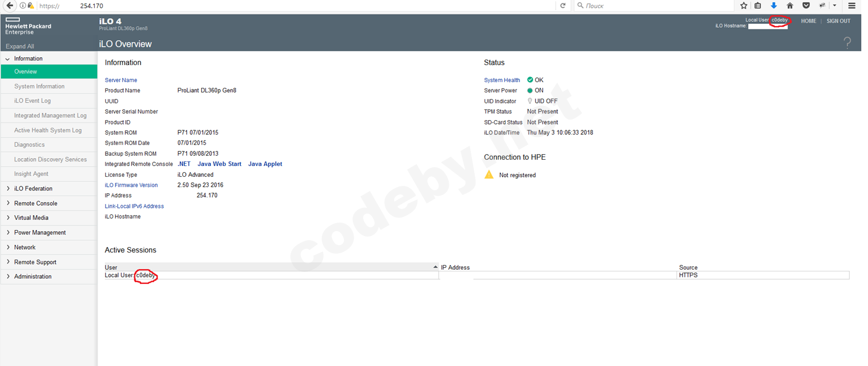Screen dimensions: 868x366
Task: Open the extension bug icon
Action: pyautogui.click(x=822, y=5)
